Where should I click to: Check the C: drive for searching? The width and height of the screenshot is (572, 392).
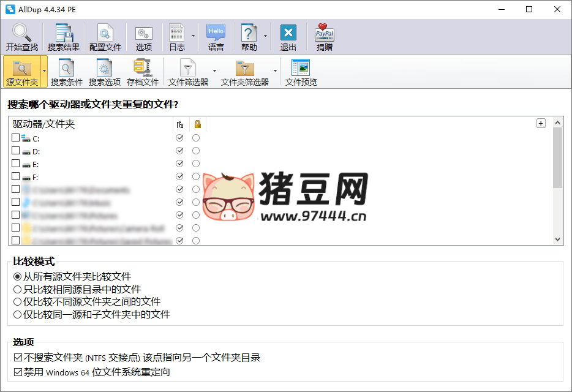click(x=17, y=137)
